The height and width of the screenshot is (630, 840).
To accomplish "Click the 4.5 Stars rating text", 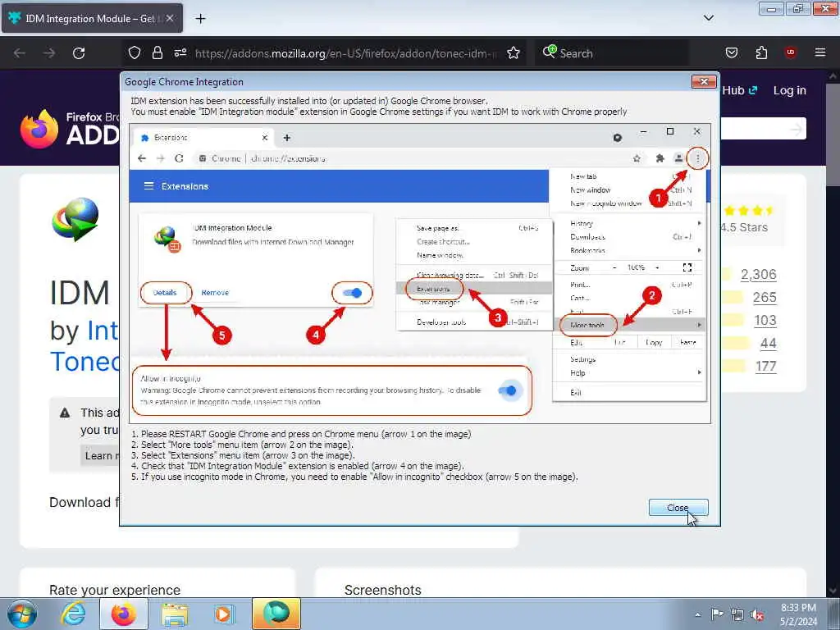I will coord(744,227).
